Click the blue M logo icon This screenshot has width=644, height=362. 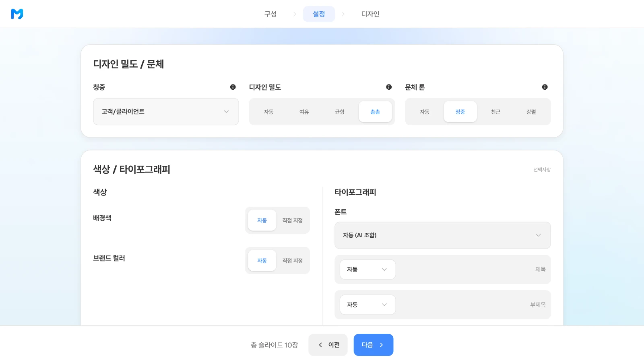coord(17,14)
